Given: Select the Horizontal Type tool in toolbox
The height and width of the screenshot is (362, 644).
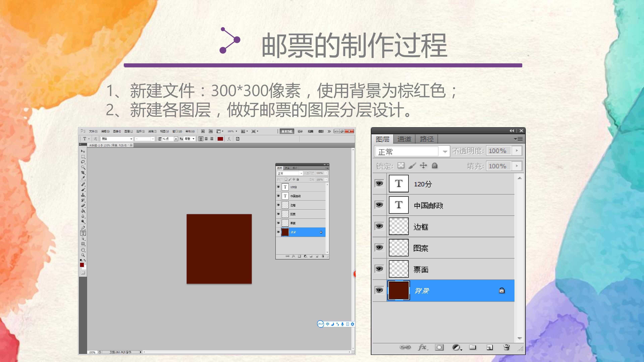Looking at the screenshot, I should [83, 233].
